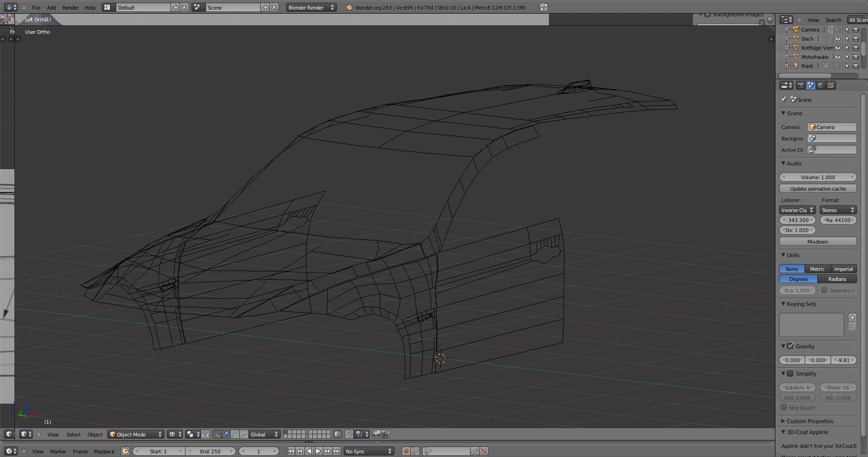Expand the Dach object tree node
Image resolution: width=868 pixels, height=457 pixels.
click(786, 39)
